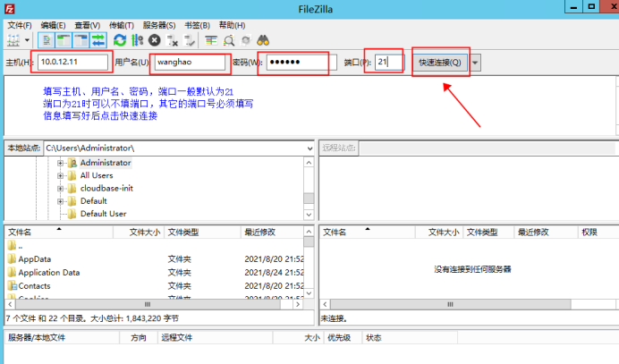Click the FileZilla logo in title bar
This screenshot has width=619, height=364.
click(10, 9)
